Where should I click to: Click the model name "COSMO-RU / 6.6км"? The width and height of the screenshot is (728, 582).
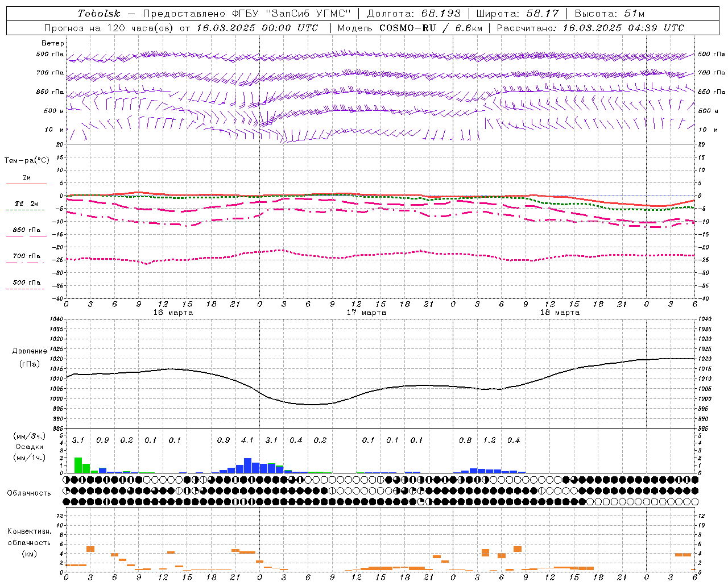pyautogui.click(x=431, y=28)
